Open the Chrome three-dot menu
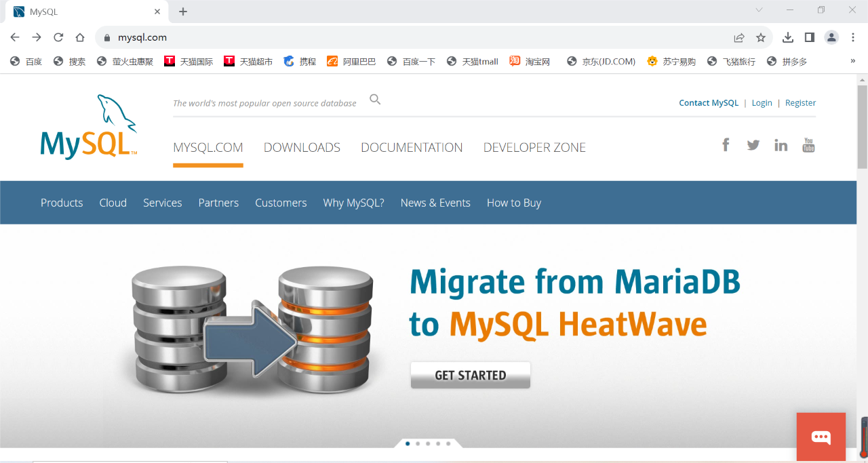 (x=853, y=37)
